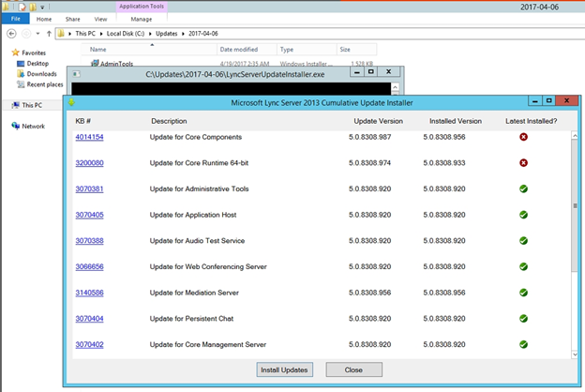Viewport: 585px width, 392px height.
Task: Minimize the Lync Update Installer window
Action: [535, 100]
